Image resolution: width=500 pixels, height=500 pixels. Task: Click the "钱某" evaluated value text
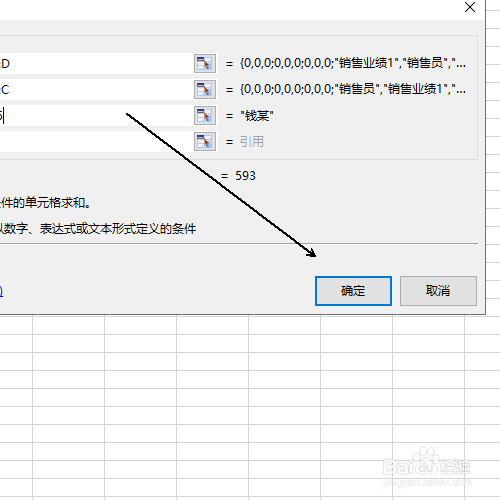click(257, 116)
